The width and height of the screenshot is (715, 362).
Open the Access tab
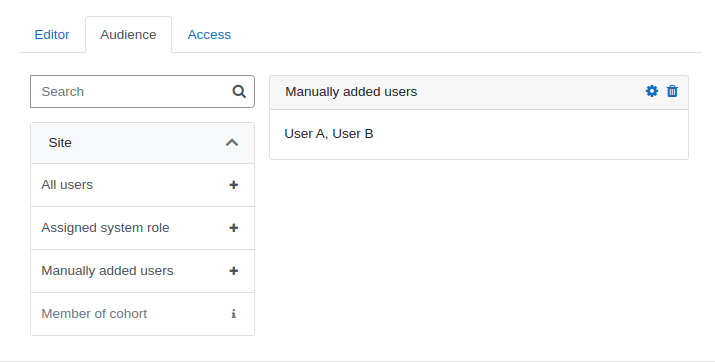point(209,35)
